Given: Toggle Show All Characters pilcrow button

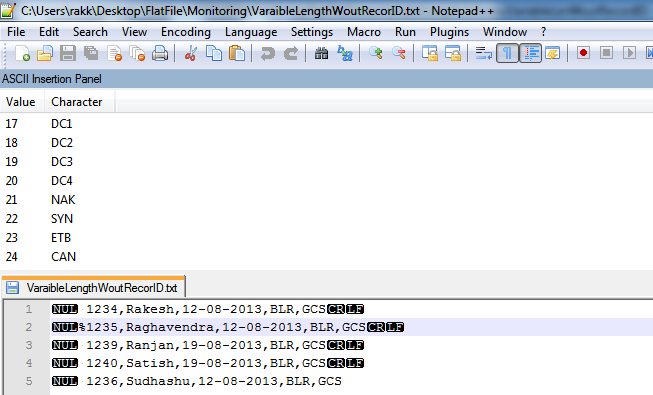Looking at the screenshot, I should (507, 53).
